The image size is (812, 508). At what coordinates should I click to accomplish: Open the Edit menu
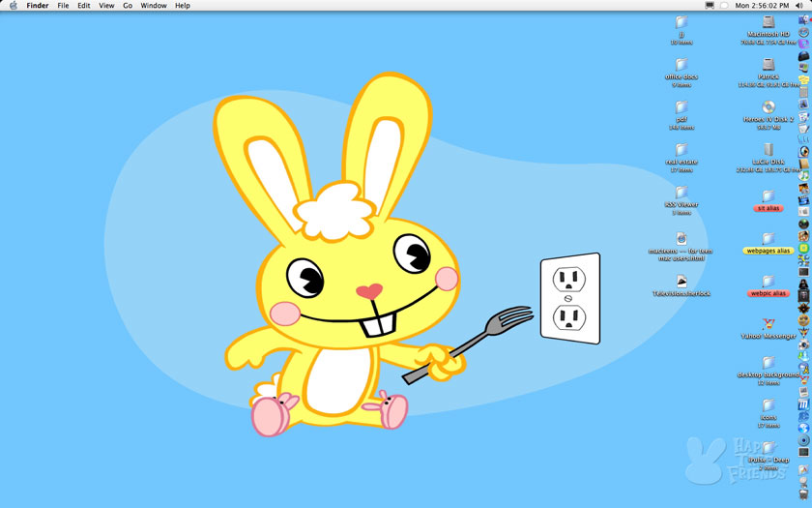[x=84, y=5]
